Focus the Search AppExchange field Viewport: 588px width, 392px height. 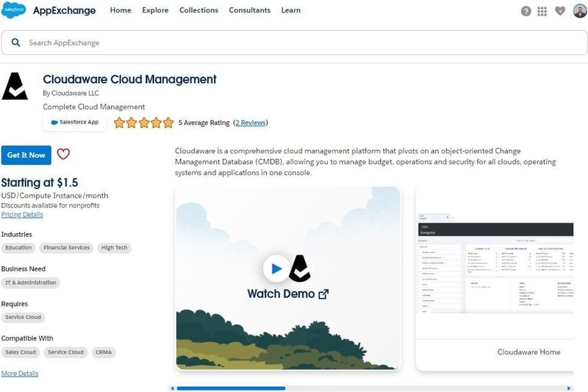point(295,43)
